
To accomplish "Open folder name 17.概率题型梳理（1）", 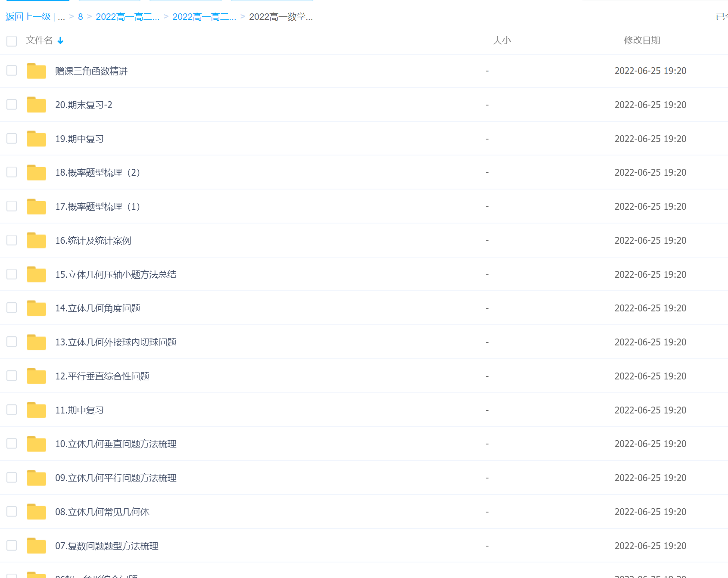I will (98, 207).
